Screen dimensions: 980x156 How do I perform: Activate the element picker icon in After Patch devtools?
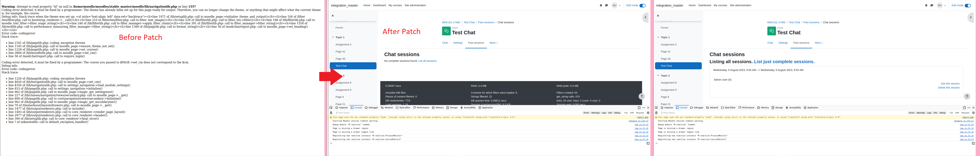pyautogui.click(x=331, y=108)
